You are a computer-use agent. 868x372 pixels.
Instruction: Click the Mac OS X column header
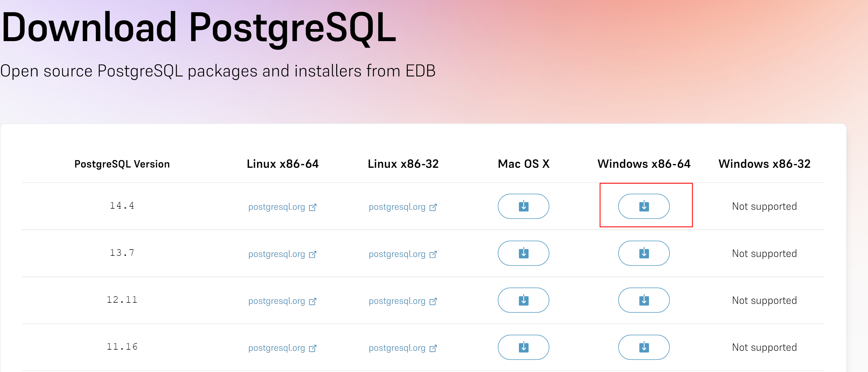coord(524,164)
